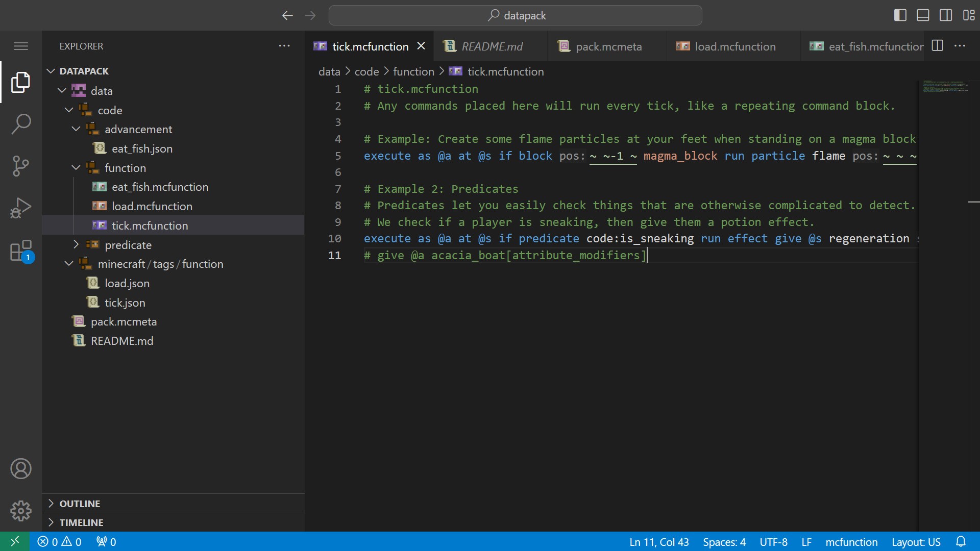This screenshot has height=551, width=980.
Task: Open notifications bell icon
Action: tap(961, 542)
